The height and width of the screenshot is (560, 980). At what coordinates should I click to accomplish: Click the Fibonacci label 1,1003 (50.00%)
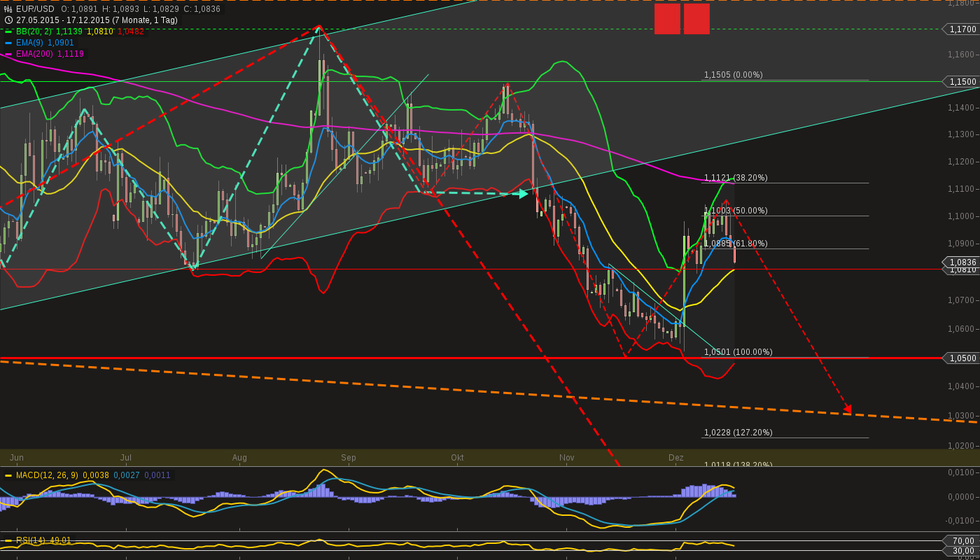pyautogui.click(x=736, y=211)
